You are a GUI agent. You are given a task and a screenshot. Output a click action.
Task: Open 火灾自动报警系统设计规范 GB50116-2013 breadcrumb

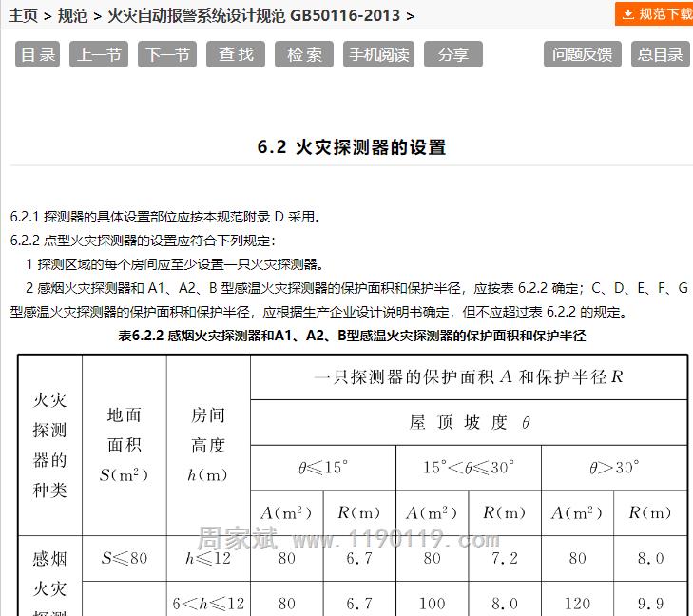254,16
